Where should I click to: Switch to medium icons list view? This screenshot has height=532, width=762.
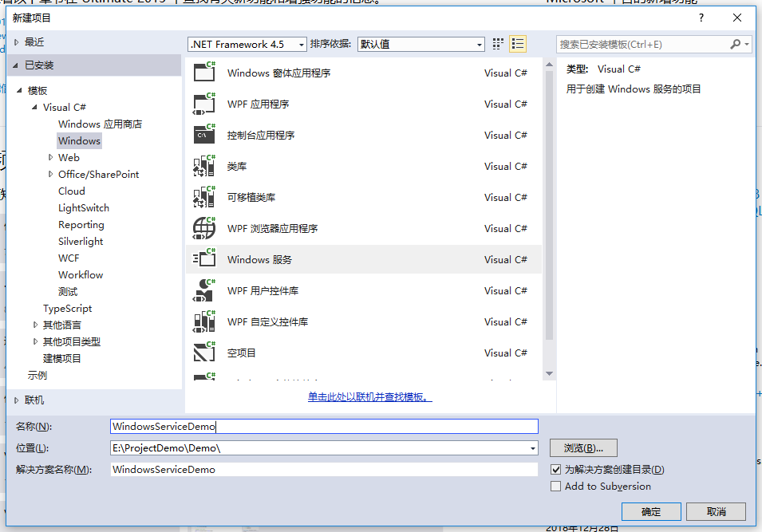point(518,44)
